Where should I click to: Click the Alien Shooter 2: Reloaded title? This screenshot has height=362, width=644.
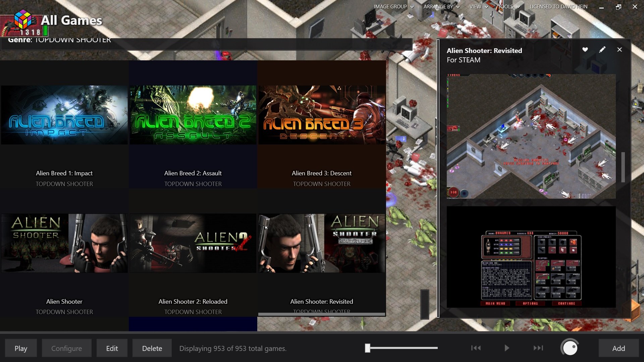click(193, 302)
